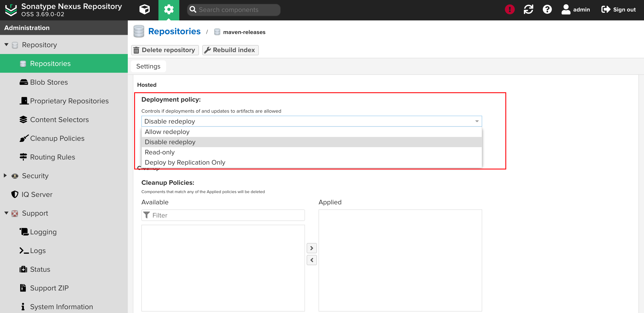Click the Delete repository button
Viewport: 644px width, 313px height.
click(165, 50)
